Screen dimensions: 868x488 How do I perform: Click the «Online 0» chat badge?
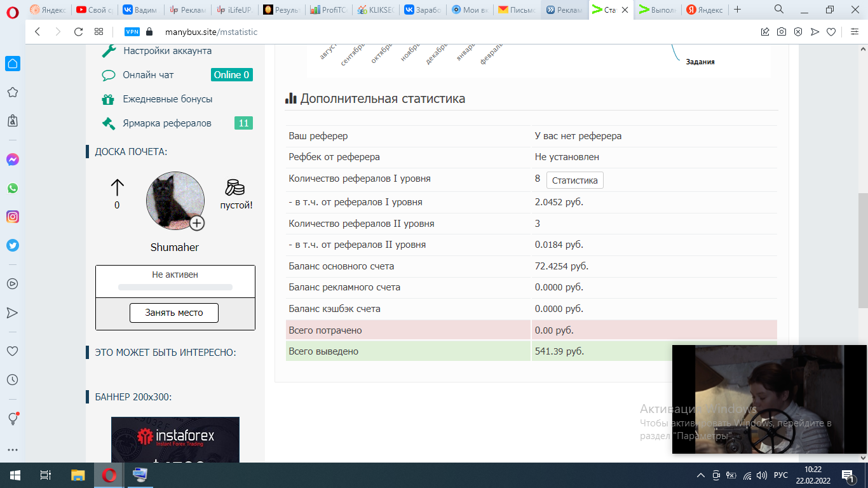click(232, 75)
